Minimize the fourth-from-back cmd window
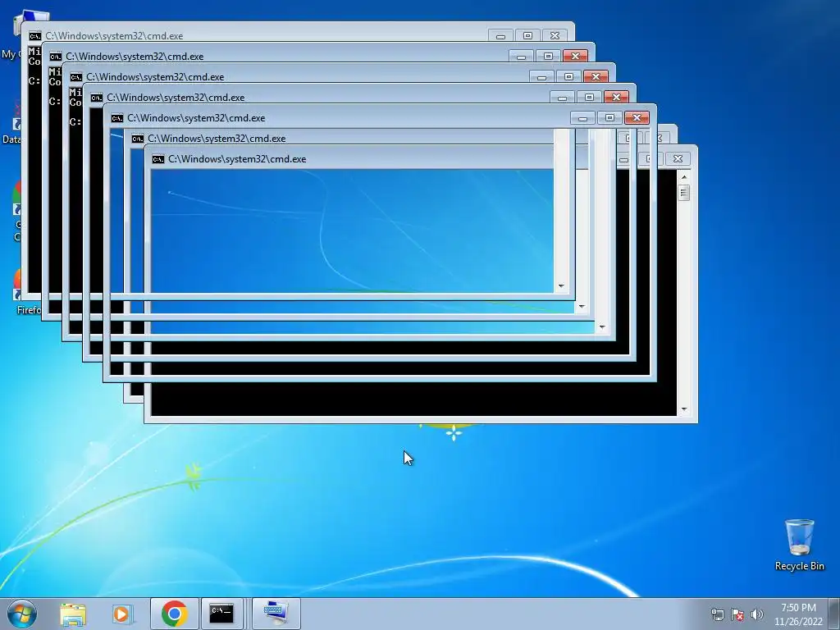840x630 pixels. click(562, 97)
